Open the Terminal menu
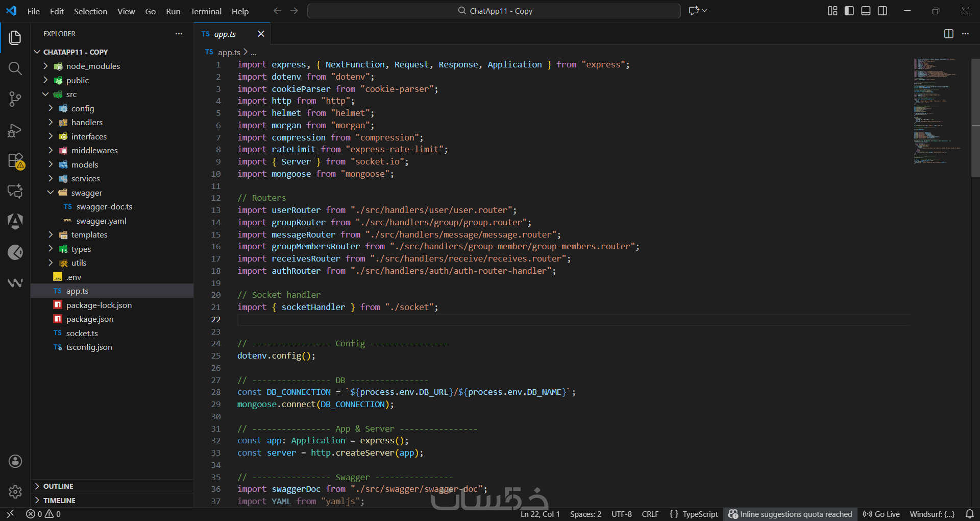 (x=206, y=11)
